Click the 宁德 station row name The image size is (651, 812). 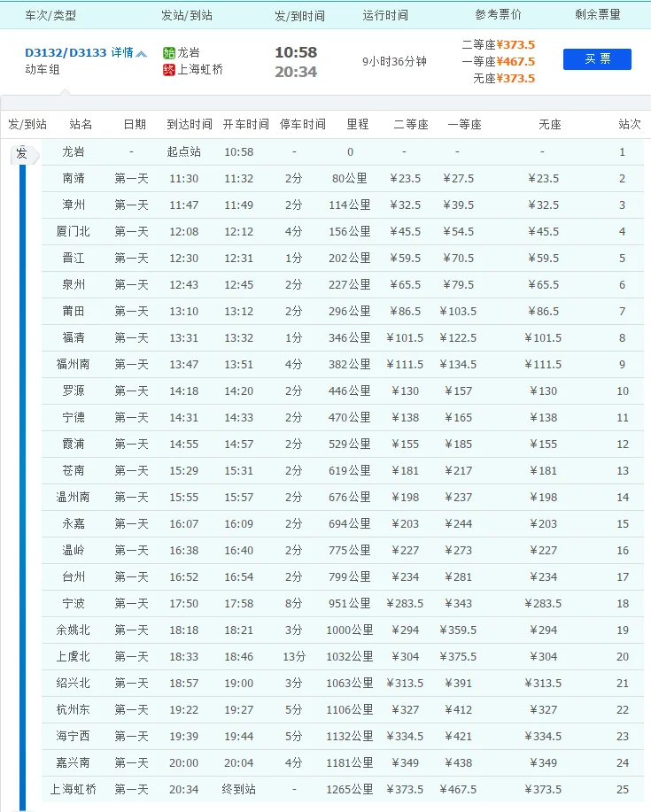coord(73,417)
